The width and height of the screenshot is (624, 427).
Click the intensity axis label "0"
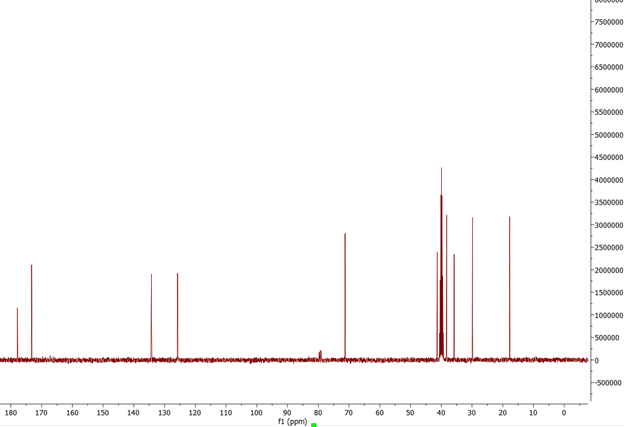(x=597, y=360)
